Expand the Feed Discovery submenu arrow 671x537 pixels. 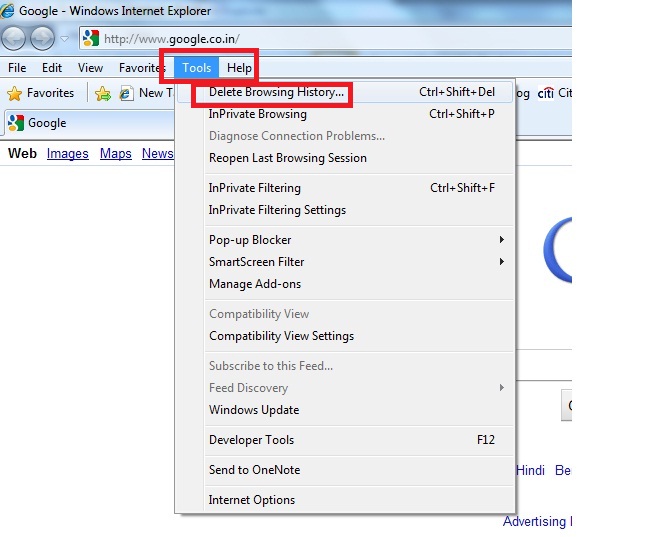click(x=502, y=388)
